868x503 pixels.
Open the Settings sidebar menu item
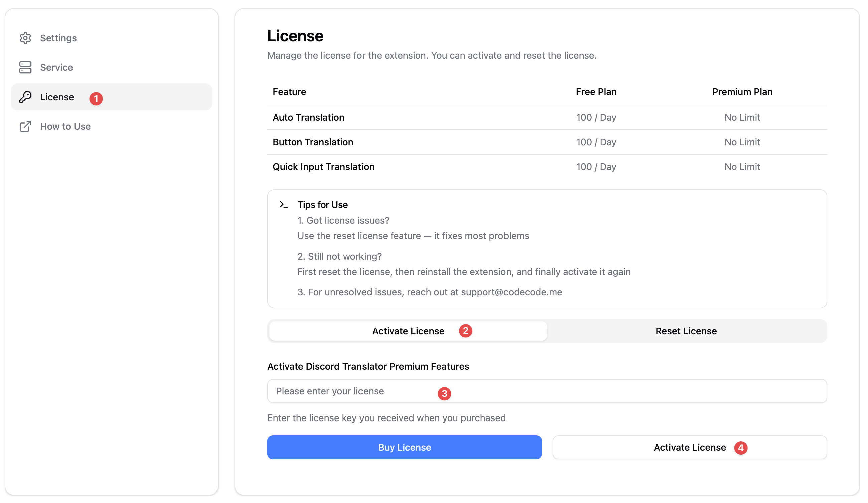tap(58, 38)
